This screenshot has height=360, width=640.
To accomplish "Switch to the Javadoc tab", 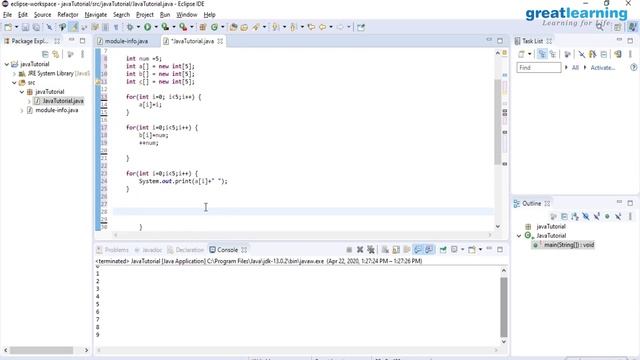I will 148,250.
